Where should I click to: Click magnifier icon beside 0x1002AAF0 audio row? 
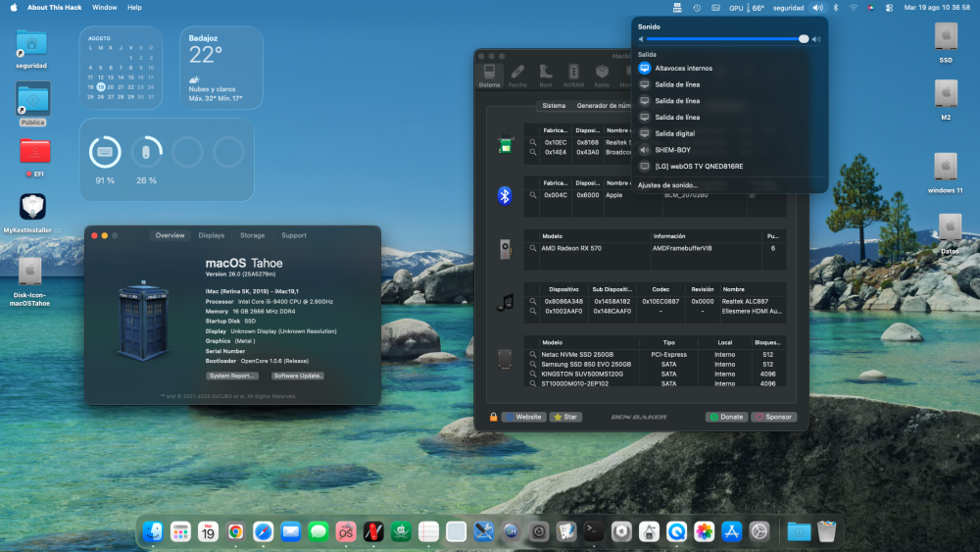(x=533, y=311)
